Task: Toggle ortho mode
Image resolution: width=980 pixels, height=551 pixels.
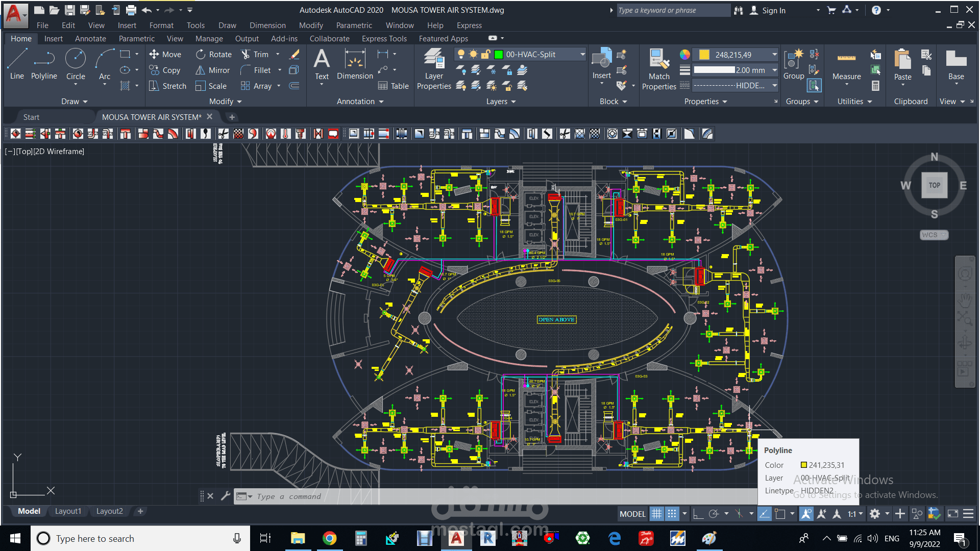Action: pyautogui.click(x=698, y=514)
